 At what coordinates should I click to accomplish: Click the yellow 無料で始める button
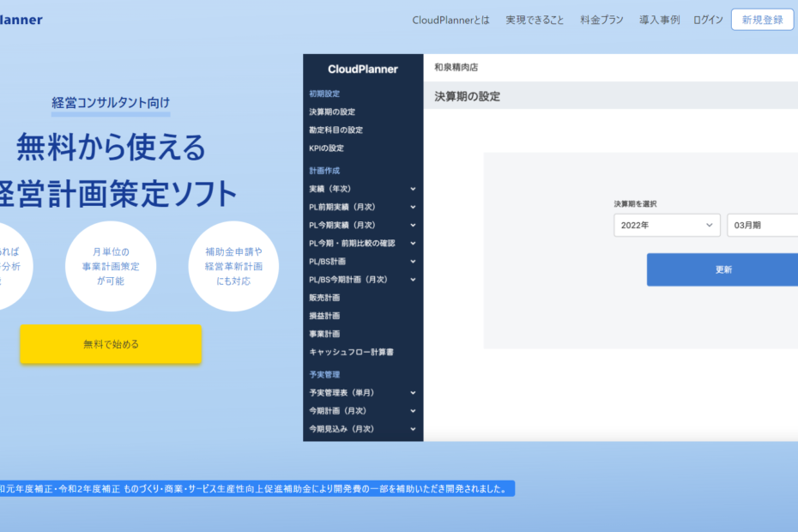coord(111,344)
